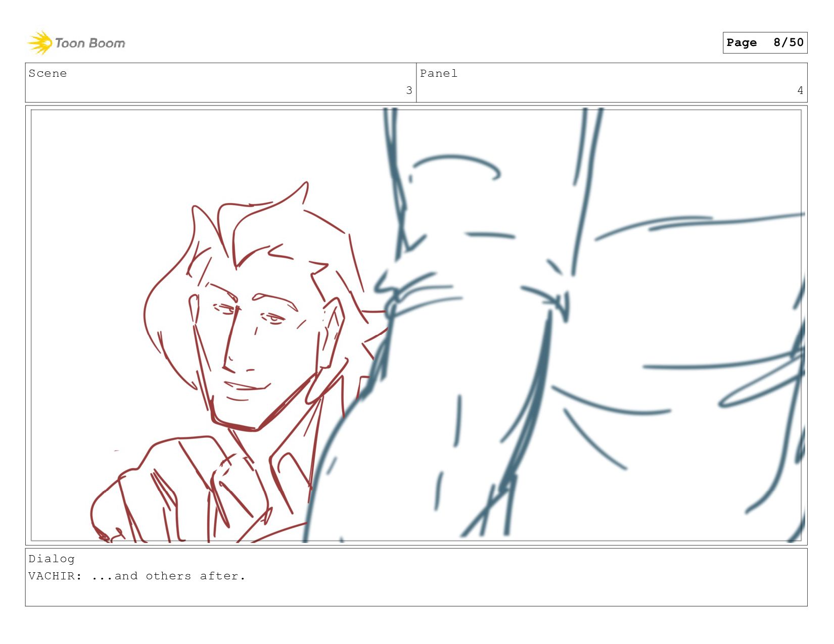Click the 'VACHIR: ...and others after.' dialog text

137,576
